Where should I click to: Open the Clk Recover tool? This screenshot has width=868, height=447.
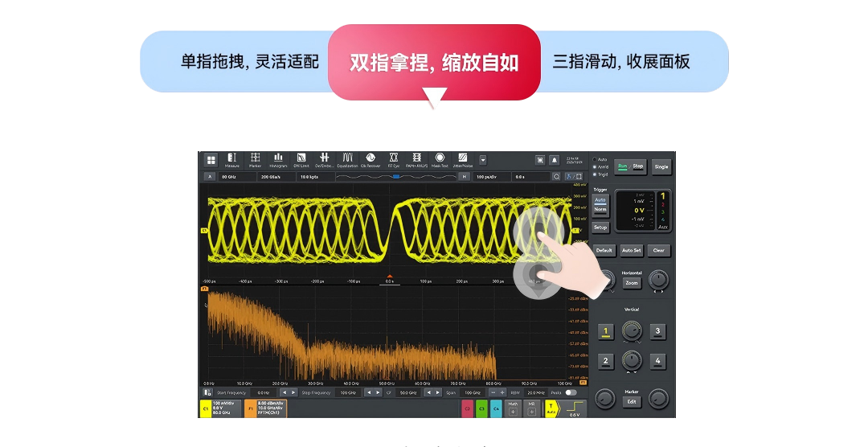coord(371,160)
